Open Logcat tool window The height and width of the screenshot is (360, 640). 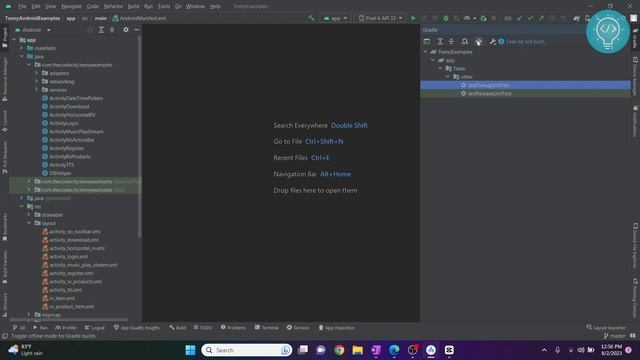[x=95, y=328]
